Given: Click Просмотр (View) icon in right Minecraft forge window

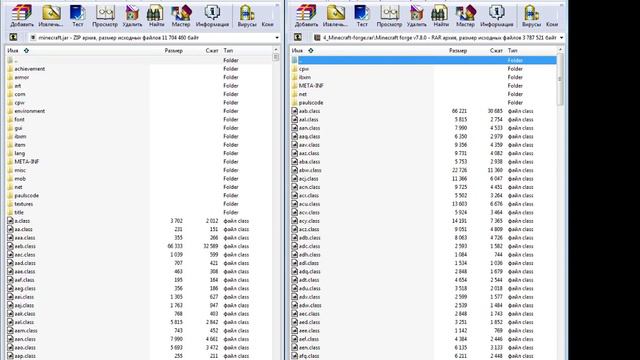Looking at the screenshot, I should tap(389, 16).
